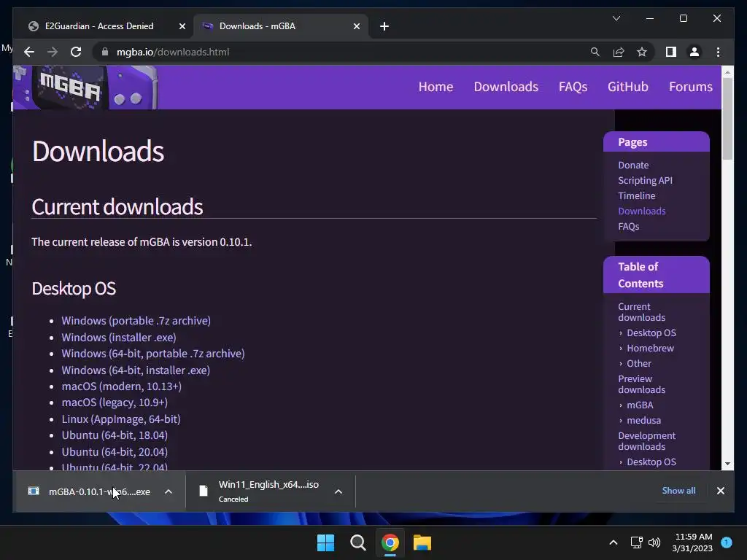Viewport: 747px width, 560px height.
Task: Open the Windows Start menu
Action: coord(326,542)
